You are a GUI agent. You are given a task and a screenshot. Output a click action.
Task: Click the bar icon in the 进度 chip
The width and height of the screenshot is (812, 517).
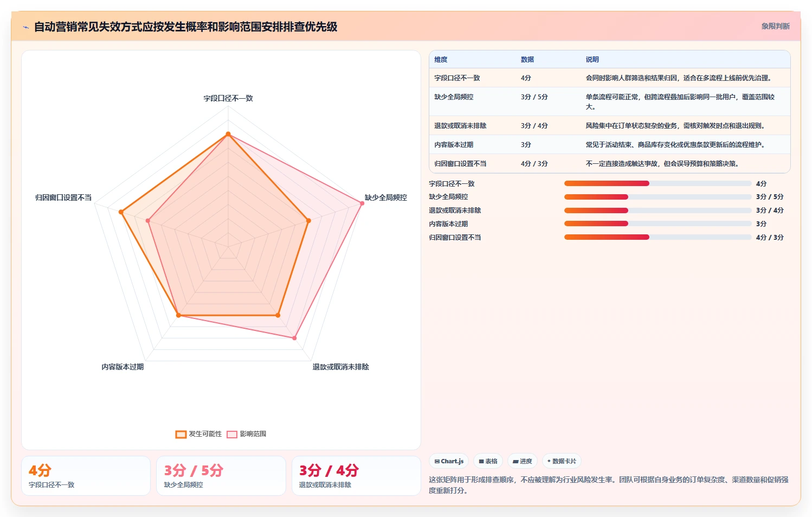(515, 461)
